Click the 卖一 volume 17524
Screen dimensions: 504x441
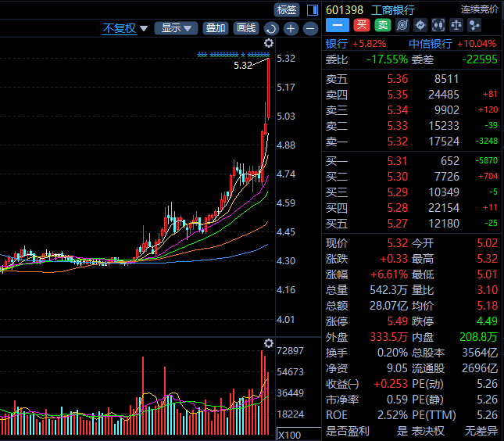[x=444, y=142]
